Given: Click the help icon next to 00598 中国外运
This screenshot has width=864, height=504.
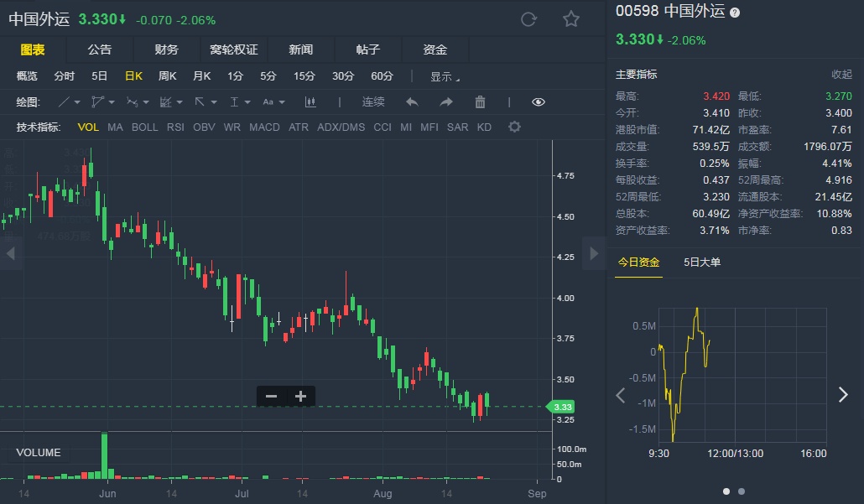Looking at the screenshot, I should click(x=735, y=13).
